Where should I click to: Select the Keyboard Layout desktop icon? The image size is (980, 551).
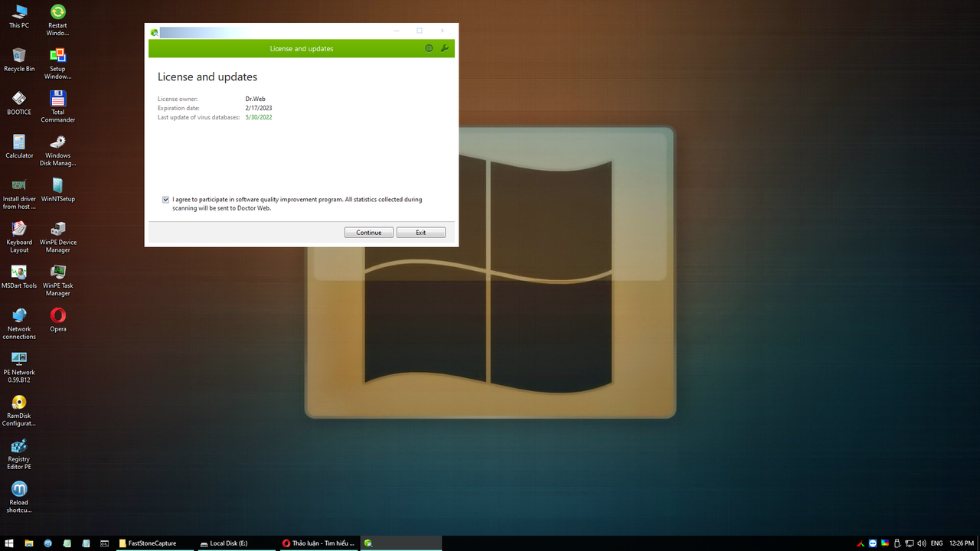tap(19, 237)
